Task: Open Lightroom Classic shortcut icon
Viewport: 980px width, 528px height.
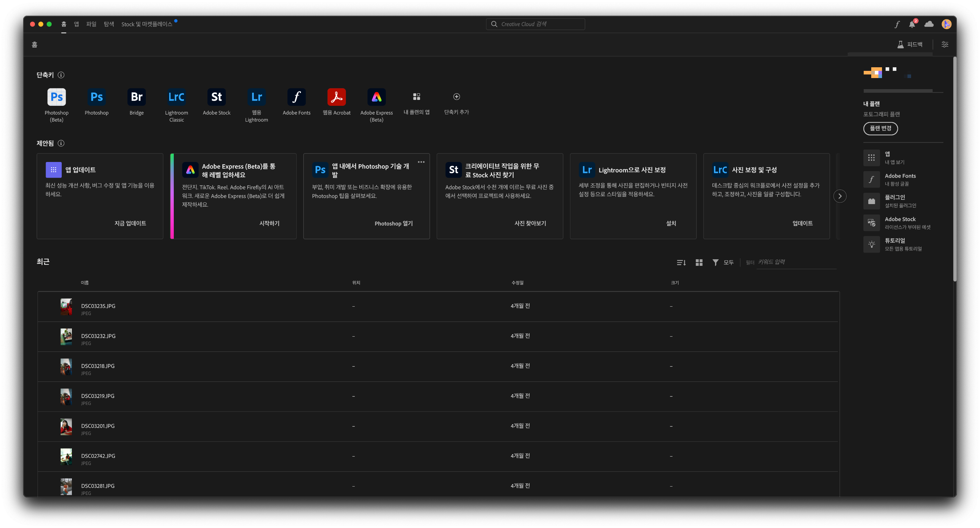Action: pos(176,97)
